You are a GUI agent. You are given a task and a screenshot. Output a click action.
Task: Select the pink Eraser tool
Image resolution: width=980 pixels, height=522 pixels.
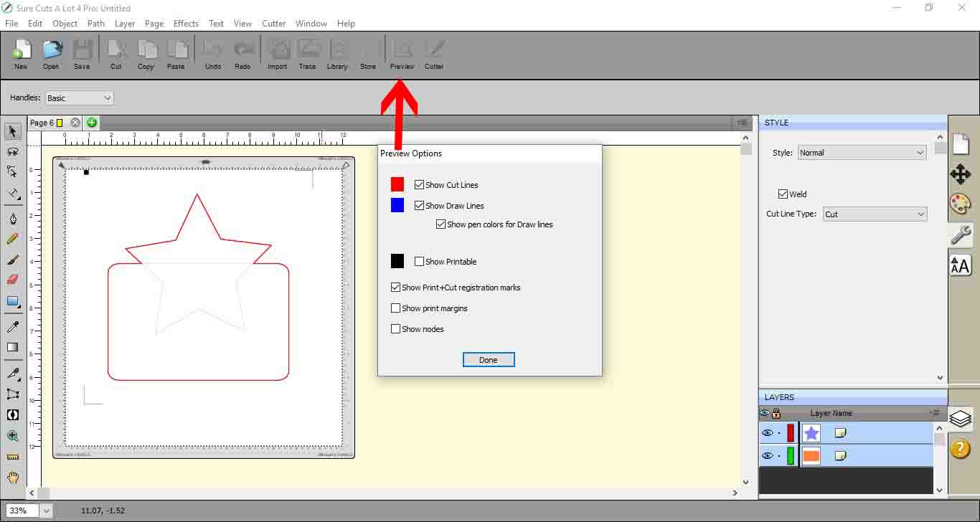click(12, 280)
